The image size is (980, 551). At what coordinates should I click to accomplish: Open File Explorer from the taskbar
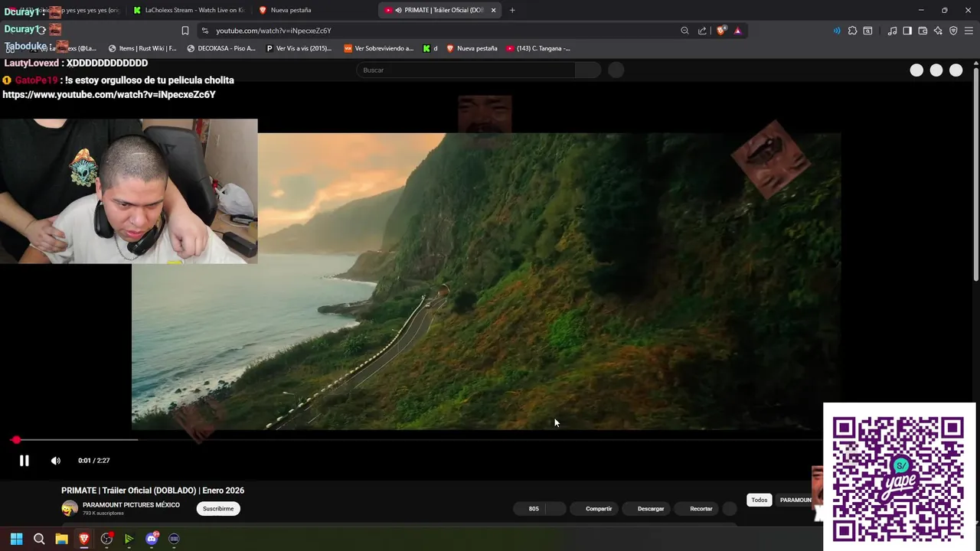(x=61, y=539)
